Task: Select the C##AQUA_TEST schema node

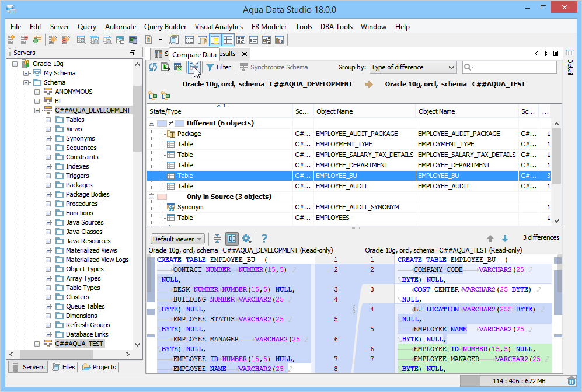Action: (x=79, y=344)
